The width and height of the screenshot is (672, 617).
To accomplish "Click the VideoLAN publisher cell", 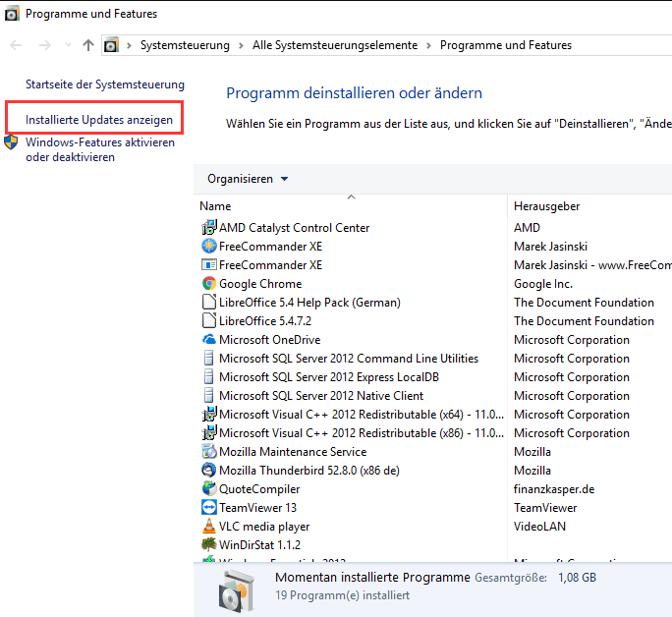I will coord(539,527).
